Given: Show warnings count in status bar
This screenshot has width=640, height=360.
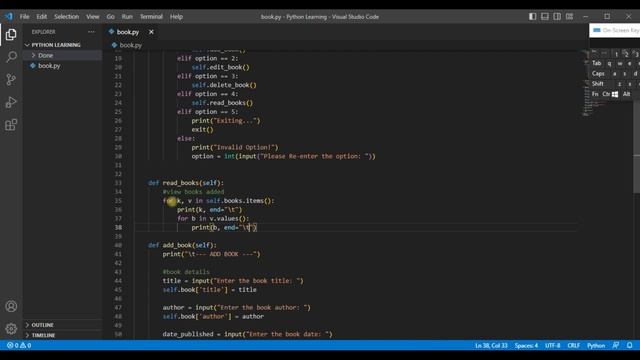Looking at the screenshot, I should pos(26,345).
